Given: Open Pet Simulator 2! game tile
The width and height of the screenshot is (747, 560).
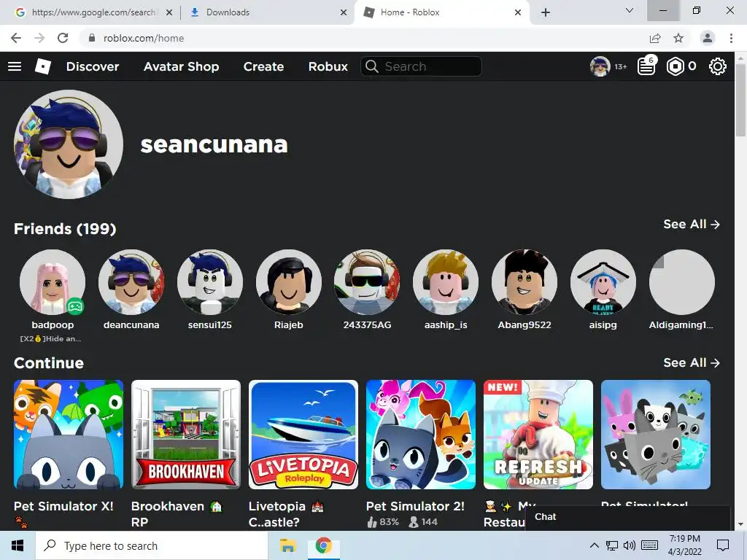Looking at the screenshot, I should pos(421,435).
